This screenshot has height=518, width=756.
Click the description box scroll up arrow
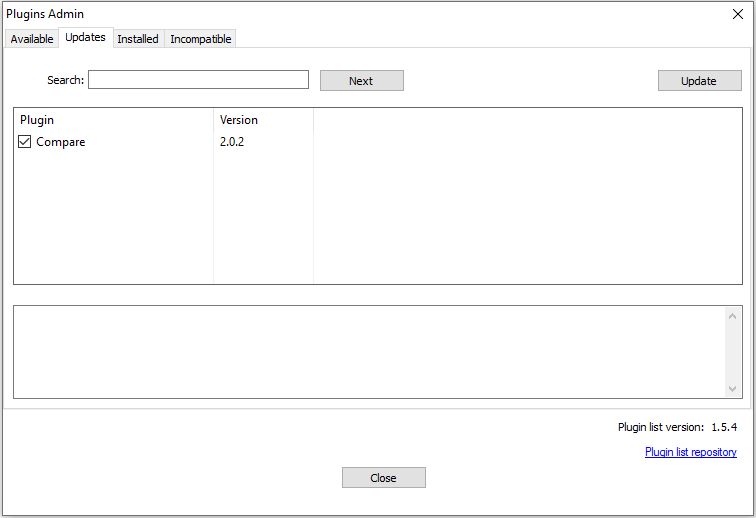pos(732,316)
